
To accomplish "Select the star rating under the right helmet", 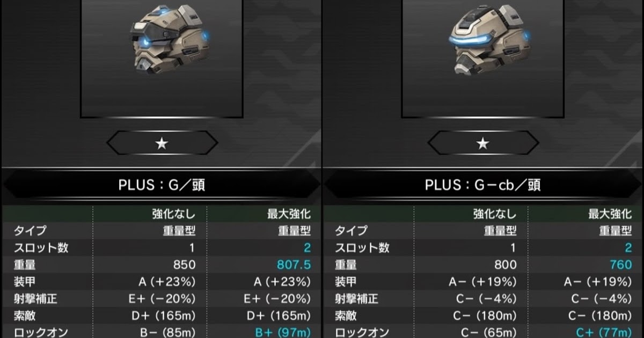I will pyautogui.click(x=483, y=143).
